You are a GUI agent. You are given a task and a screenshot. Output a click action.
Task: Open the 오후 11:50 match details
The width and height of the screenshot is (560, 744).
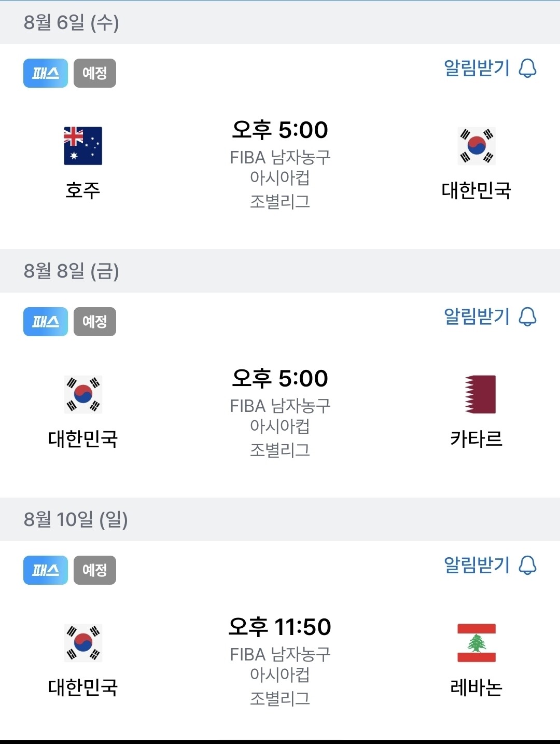coord(280,627)
